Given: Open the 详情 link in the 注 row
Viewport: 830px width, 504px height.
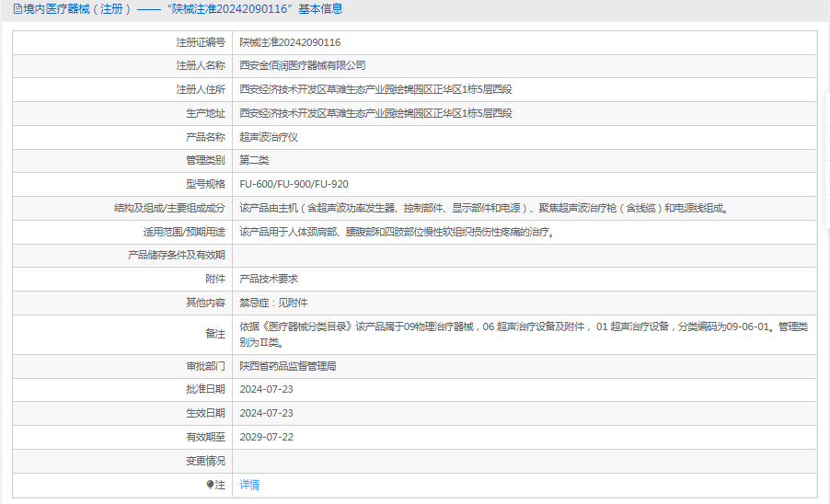Looking at the screenshot, I should point(249,485).
